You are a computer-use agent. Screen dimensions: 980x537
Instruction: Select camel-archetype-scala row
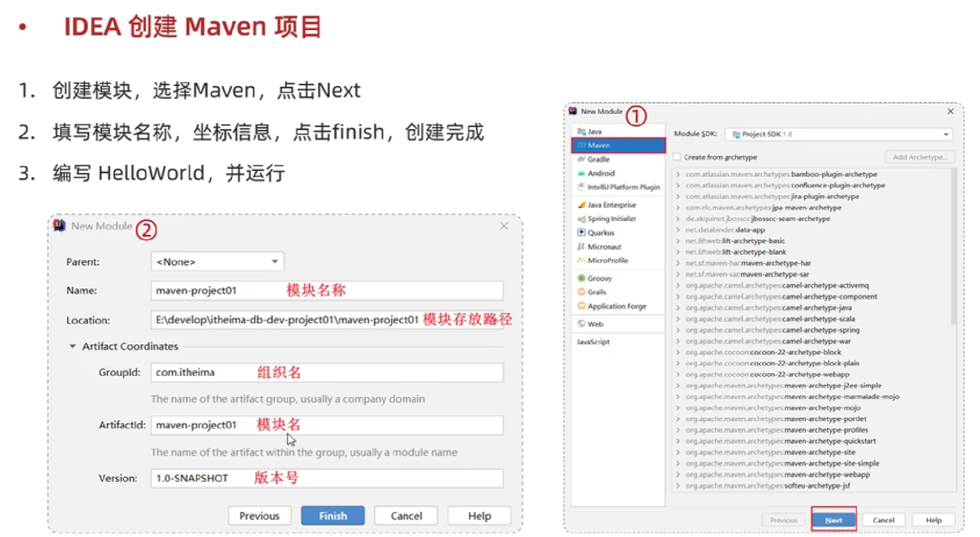810,319
